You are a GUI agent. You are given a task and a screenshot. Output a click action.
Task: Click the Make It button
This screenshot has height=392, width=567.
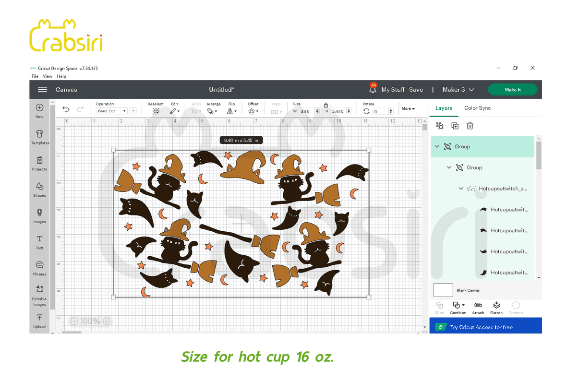512,90
